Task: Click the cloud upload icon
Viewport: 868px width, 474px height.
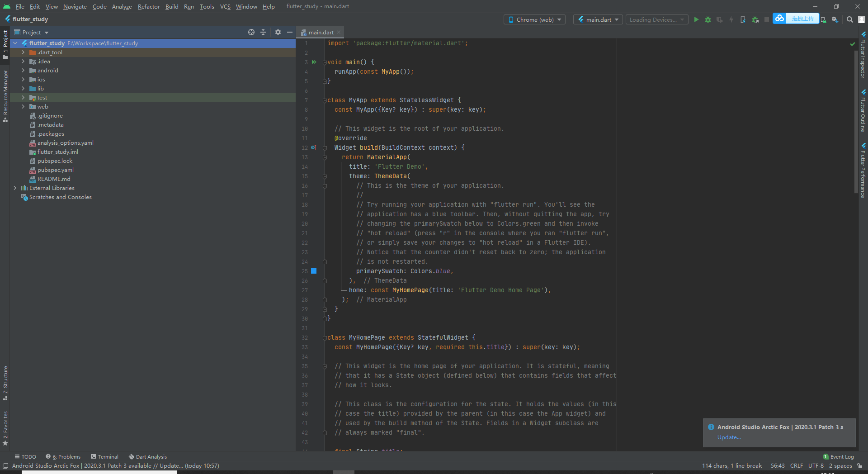Action: (x=779, y=19)
